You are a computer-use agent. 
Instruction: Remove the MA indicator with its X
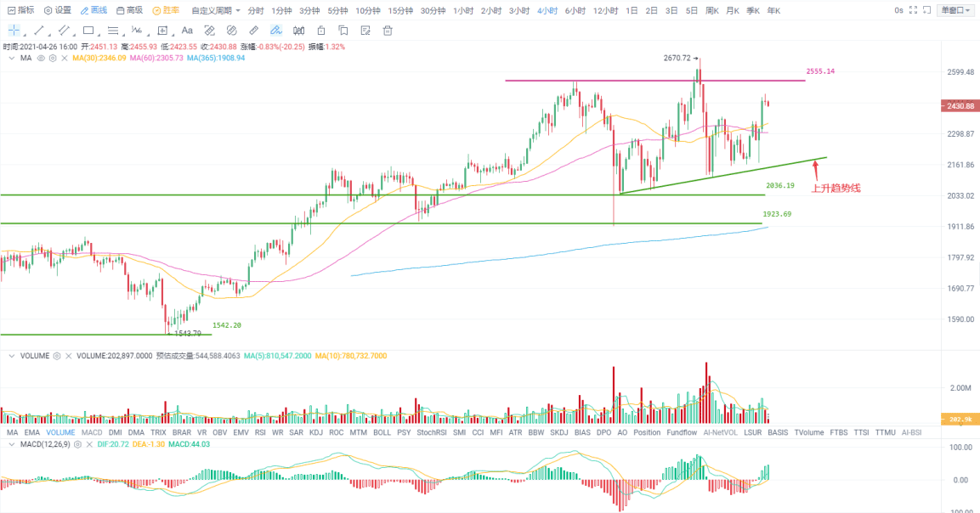coord(65,58)
